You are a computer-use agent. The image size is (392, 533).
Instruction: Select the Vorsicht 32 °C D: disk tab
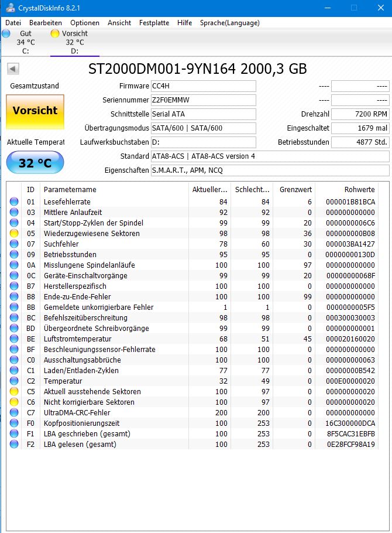tap(75, 42)
